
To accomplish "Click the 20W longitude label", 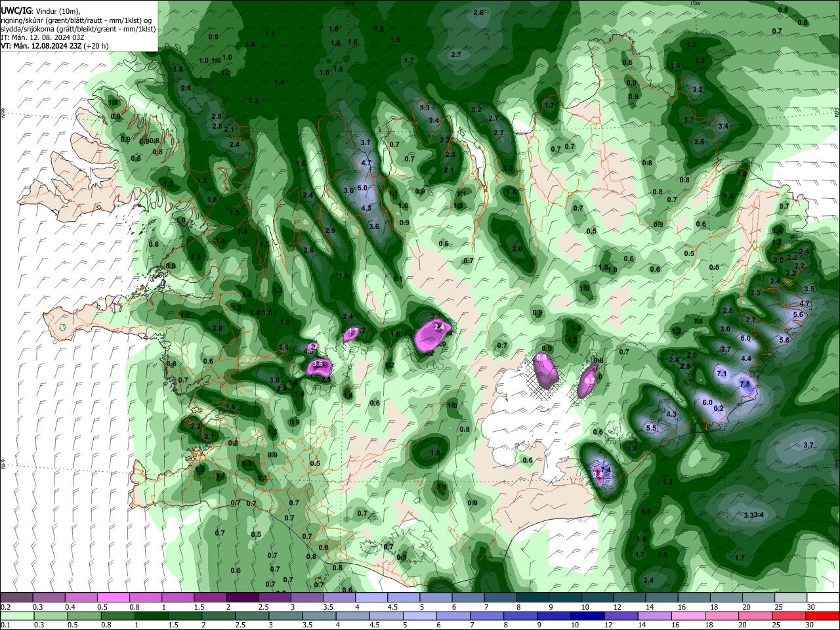I will pos(349,3).
